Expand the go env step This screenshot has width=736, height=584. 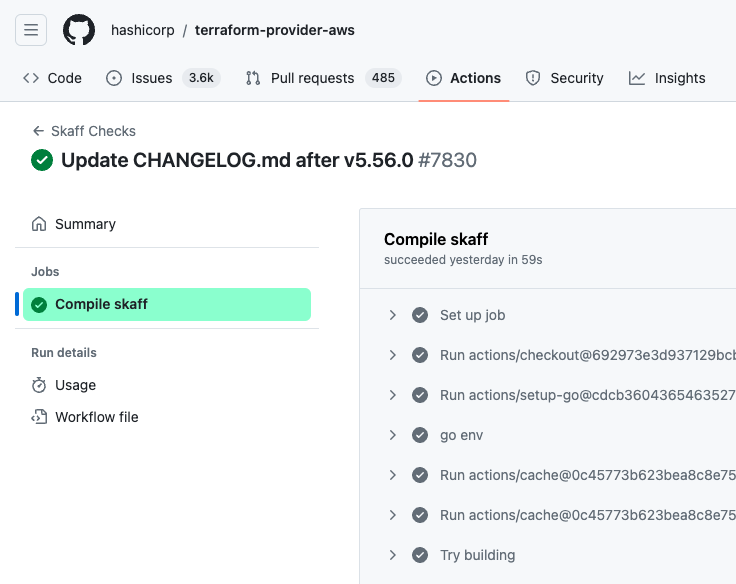393,435
